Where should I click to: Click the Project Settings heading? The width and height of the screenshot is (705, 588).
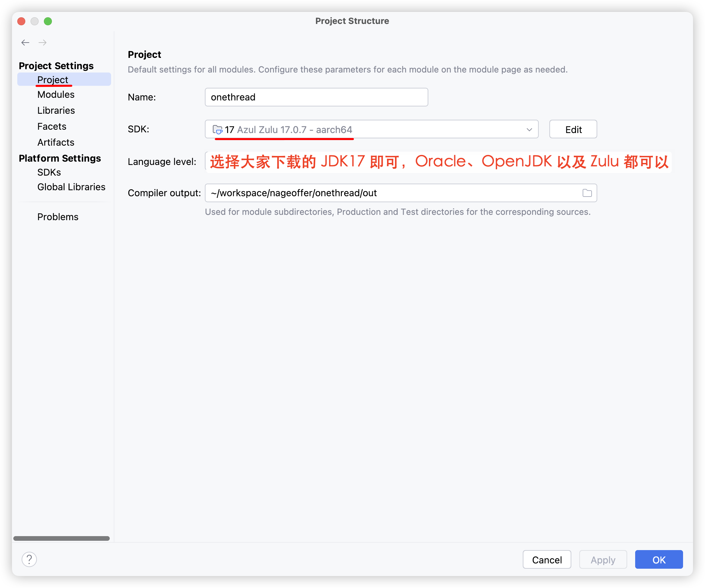pyautogui.click(x=56, y=66)
